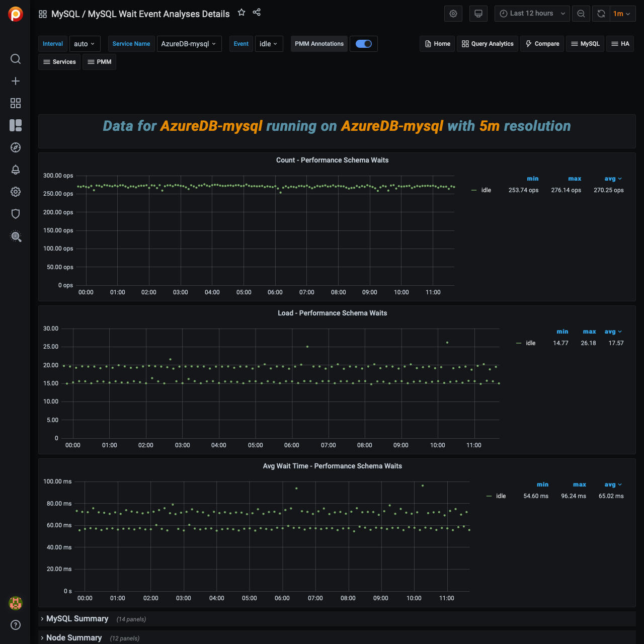Image resolution: width=644 pixels, height=644 pixels.
Task: Toggle idle series in Load legend
Action: pyautogui.click(x=530, y=343)
